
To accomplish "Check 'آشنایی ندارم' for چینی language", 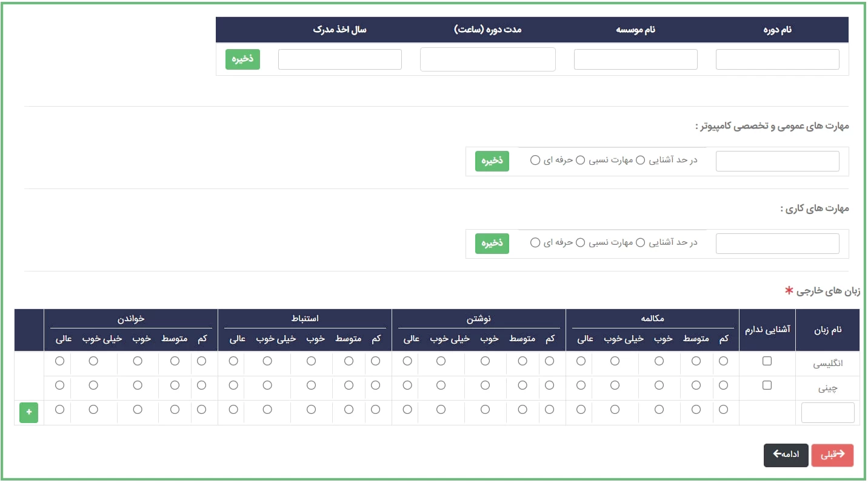I will [767, 385].
